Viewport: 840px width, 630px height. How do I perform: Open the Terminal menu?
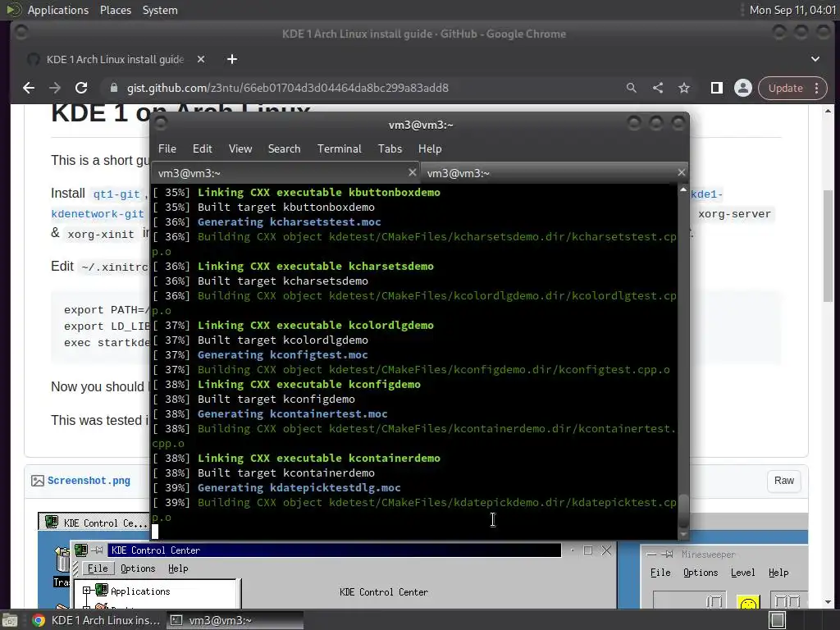click(339, 149)
